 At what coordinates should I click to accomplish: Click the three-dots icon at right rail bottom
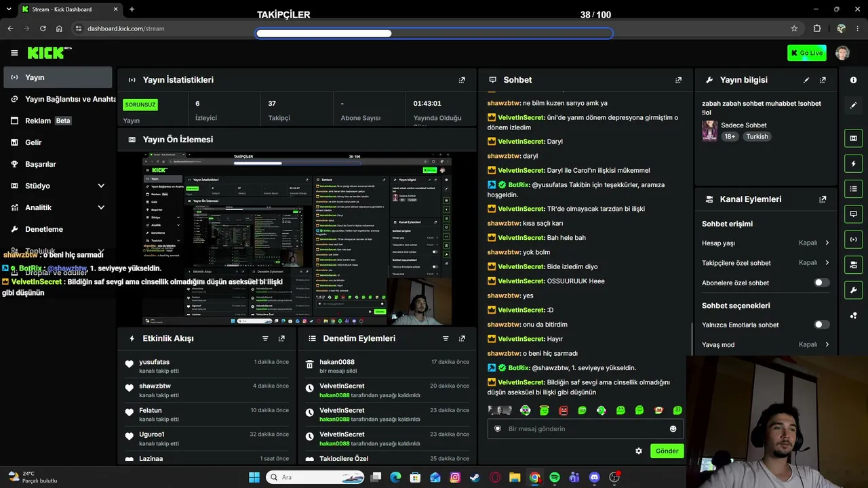(x=853, y=315)
